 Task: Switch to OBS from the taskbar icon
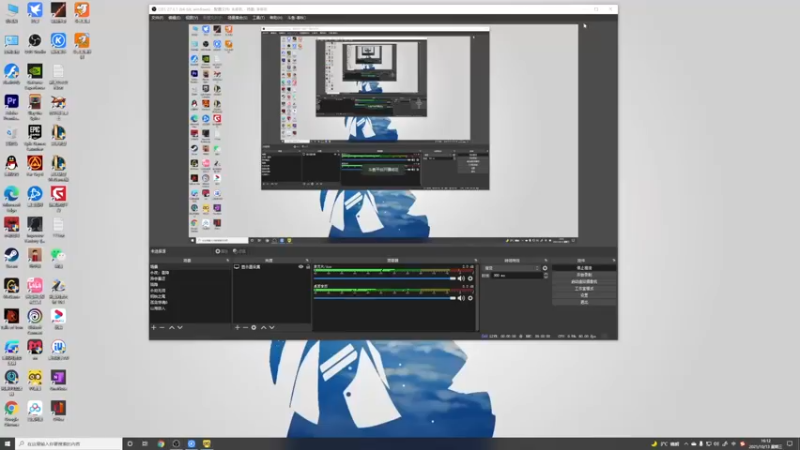click(176, 444)
